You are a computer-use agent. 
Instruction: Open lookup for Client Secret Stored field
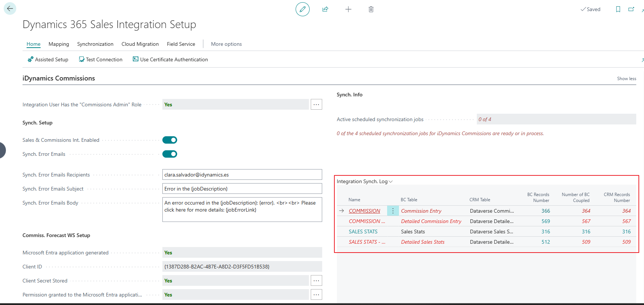(316, 281)
